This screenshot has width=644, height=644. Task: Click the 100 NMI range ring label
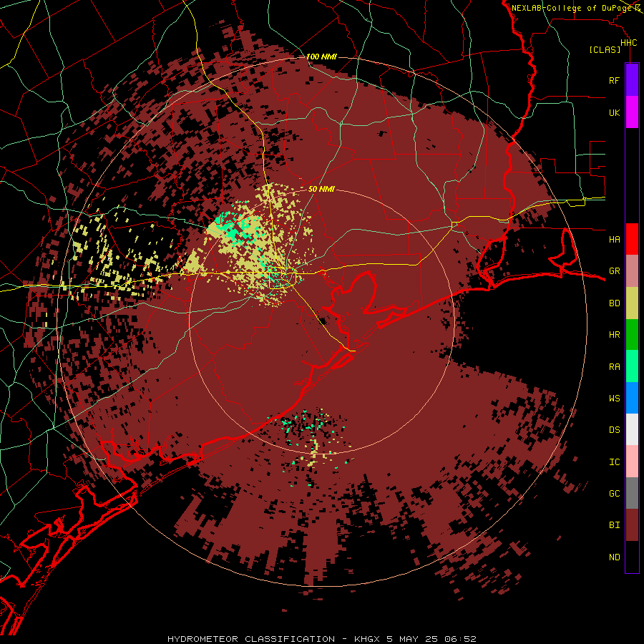[x=321, y=57]
